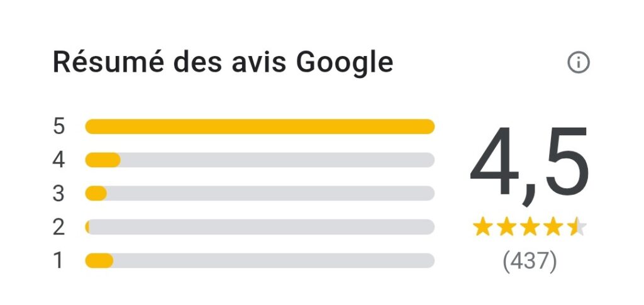
Task: Click the "4" rating row label
Action: 58,160
